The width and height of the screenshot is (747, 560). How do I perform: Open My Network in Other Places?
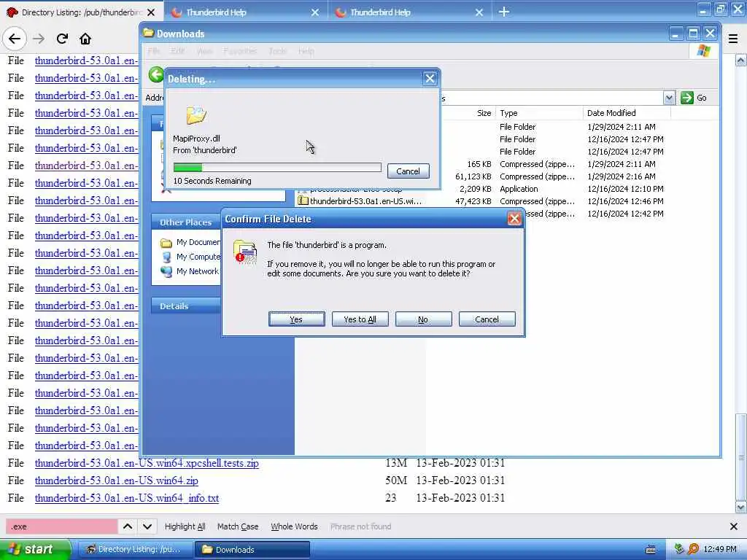(191, 271)
